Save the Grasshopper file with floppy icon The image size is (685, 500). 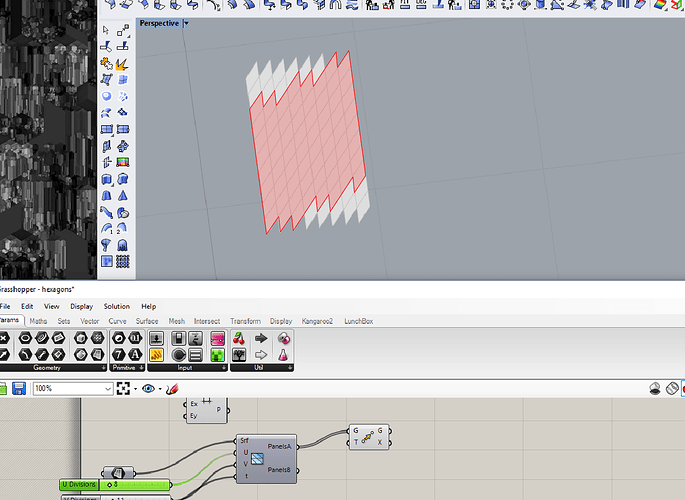19,388
